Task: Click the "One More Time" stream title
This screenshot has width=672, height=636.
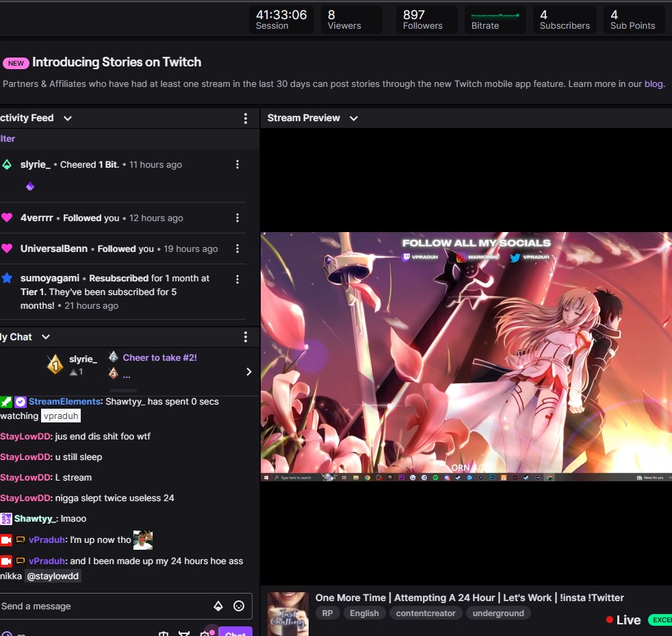Action: pyautogui.click(x=469, y=598)
